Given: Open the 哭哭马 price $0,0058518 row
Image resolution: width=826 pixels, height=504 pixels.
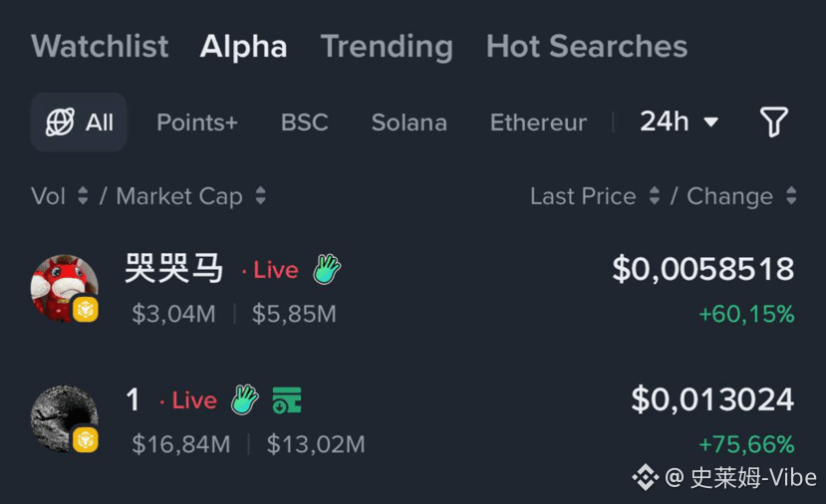Looking at the screenshot, I should click(702, 269).
